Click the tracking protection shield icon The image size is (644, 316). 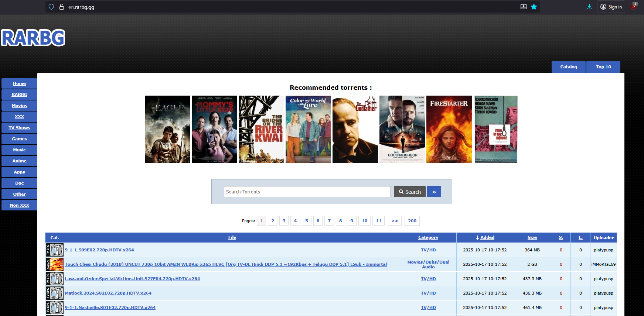[x=51, y=7]
